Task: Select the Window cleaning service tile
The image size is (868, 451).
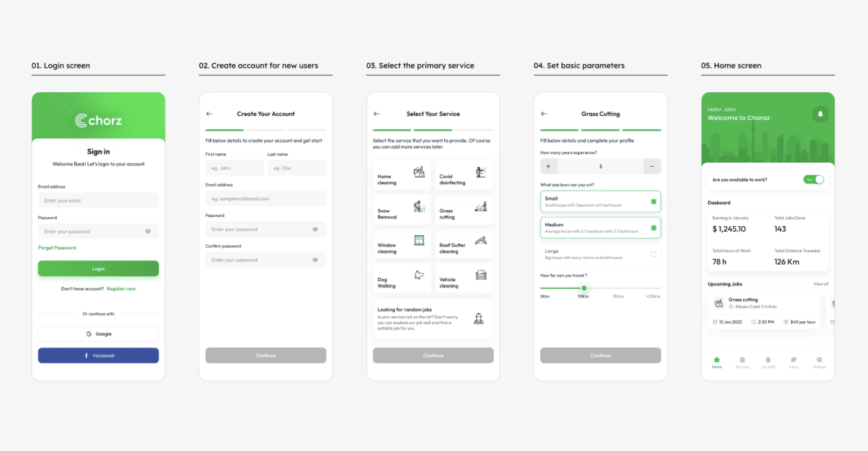Action: click(x=402, y=244)
